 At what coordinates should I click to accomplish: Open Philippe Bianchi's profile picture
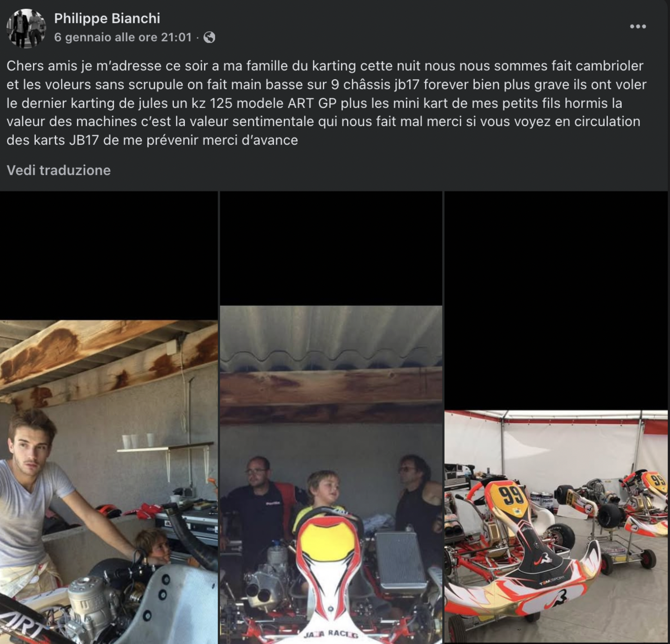(x=26, y=28)
